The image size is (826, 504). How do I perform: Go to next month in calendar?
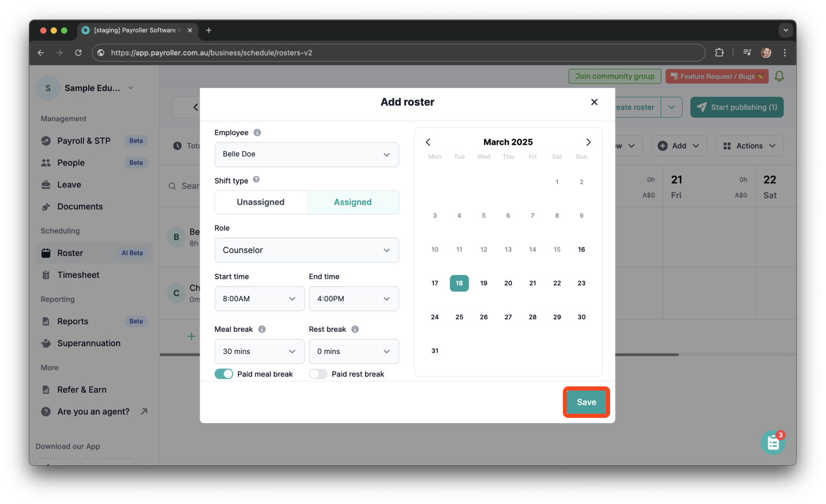[x=589, y=142]
